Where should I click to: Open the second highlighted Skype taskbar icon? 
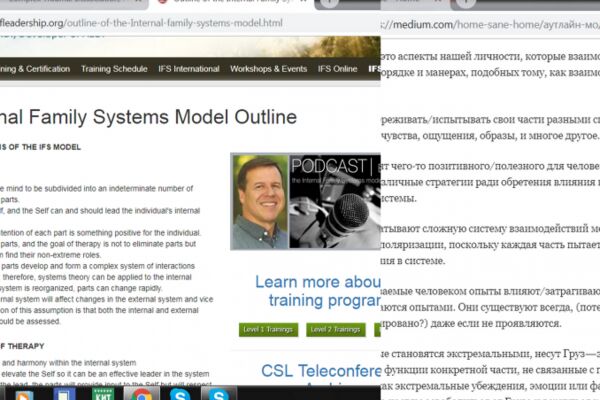(218, 395)
